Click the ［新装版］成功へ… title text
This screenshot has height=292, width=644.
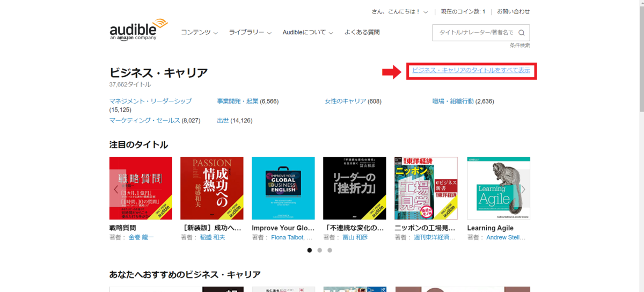(211, 228)
